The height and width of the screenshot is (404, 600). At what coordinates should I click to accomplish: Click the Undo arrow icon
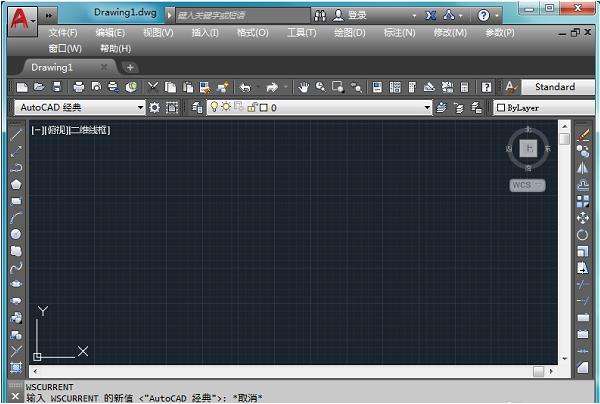tap(245, 88)
